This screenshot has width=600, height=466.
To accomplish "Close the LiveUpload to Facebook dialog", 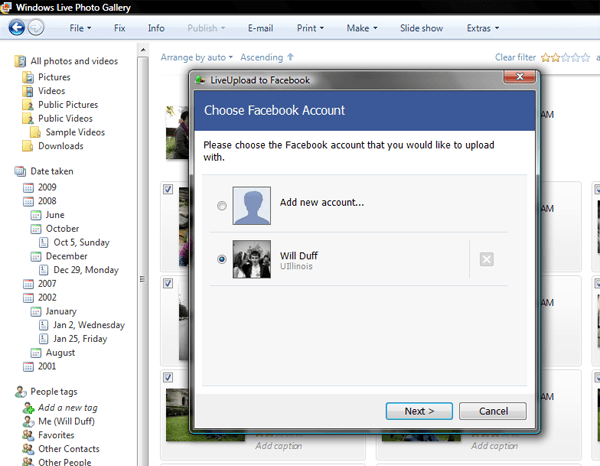I will 520,77.
